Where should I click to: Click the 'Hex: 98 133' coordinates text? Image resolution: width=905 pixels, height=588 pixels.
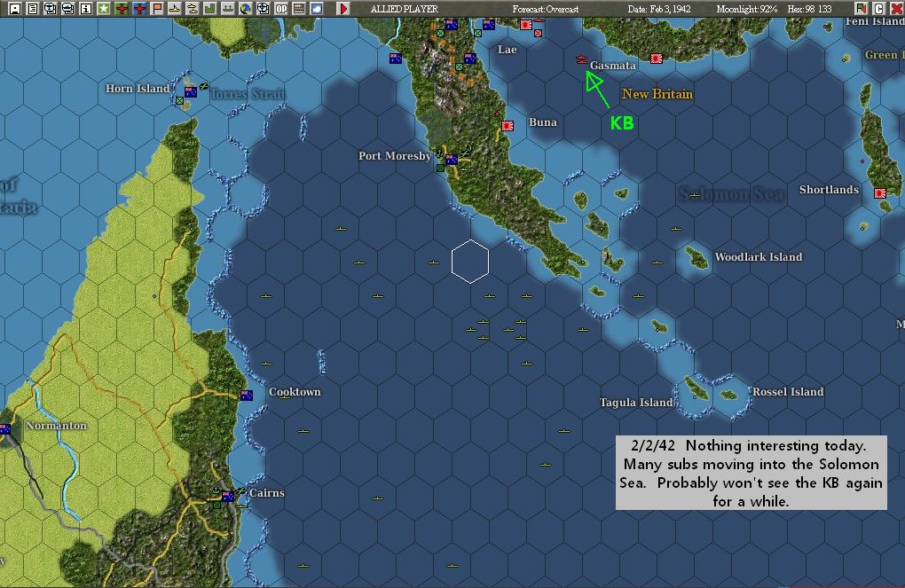tap(810, 9)
